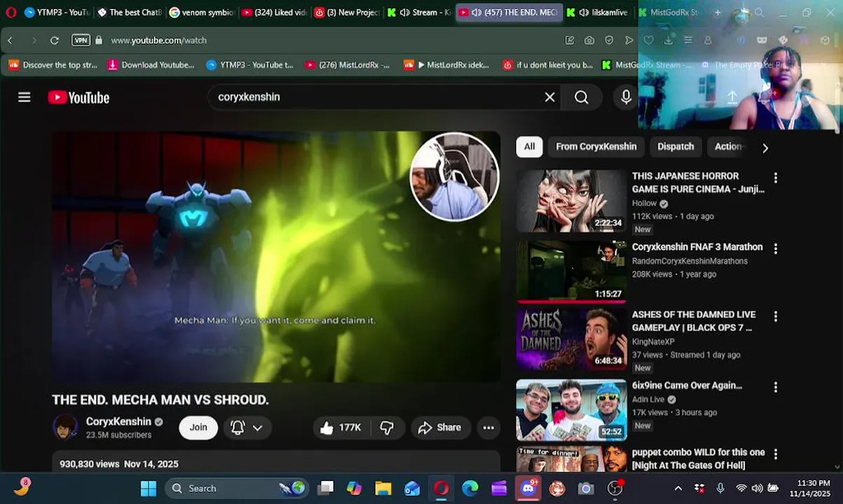The image size is (843, 504).
Task: Open Discord from the taskbar
Action: pos(528,489)
